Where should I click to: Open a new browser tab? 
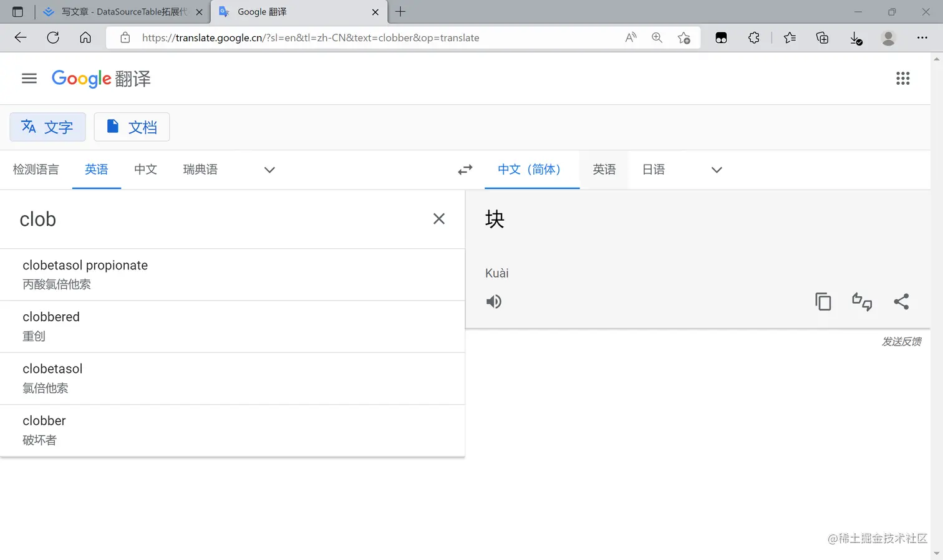400,12
